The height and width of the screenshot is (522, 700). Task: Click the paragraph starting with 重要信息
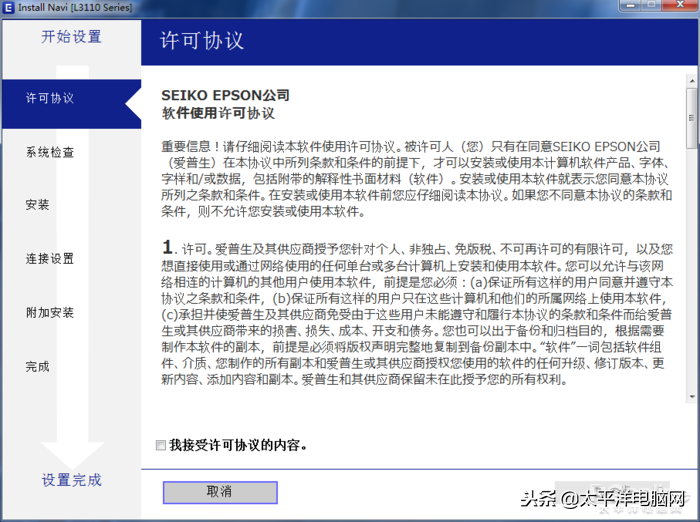click(x=417, y=179)
